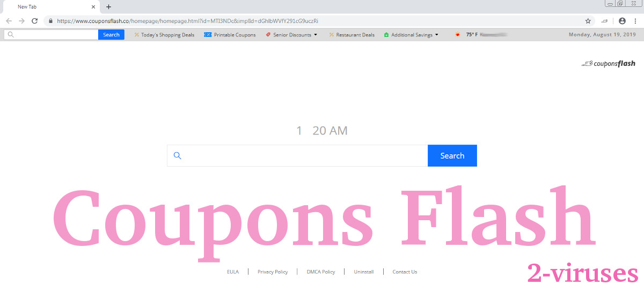Open the DMCA Policy footer link
This screenshot has height=292, width=644.
point(321,272)
